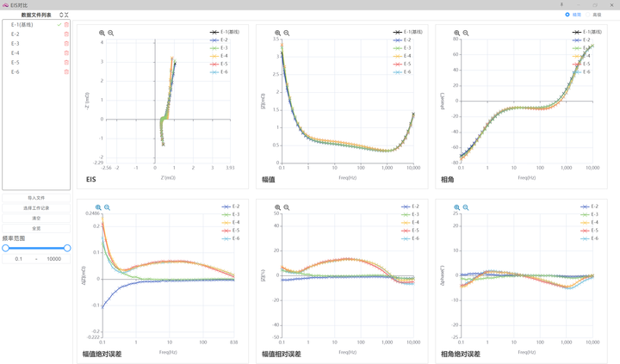Collapse the 数据文件列表 panel with inward arrows

66,15
